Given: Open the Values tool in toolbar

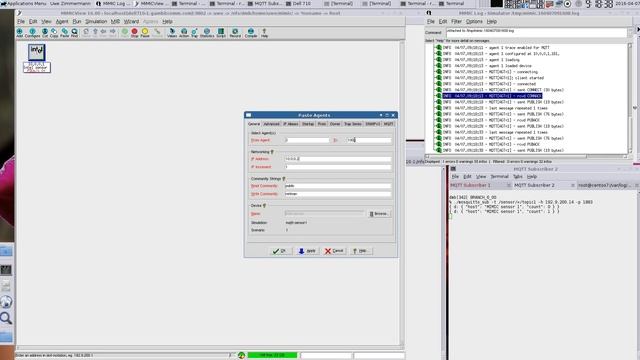Looking at the screenshot, I should tap(172, 33).
